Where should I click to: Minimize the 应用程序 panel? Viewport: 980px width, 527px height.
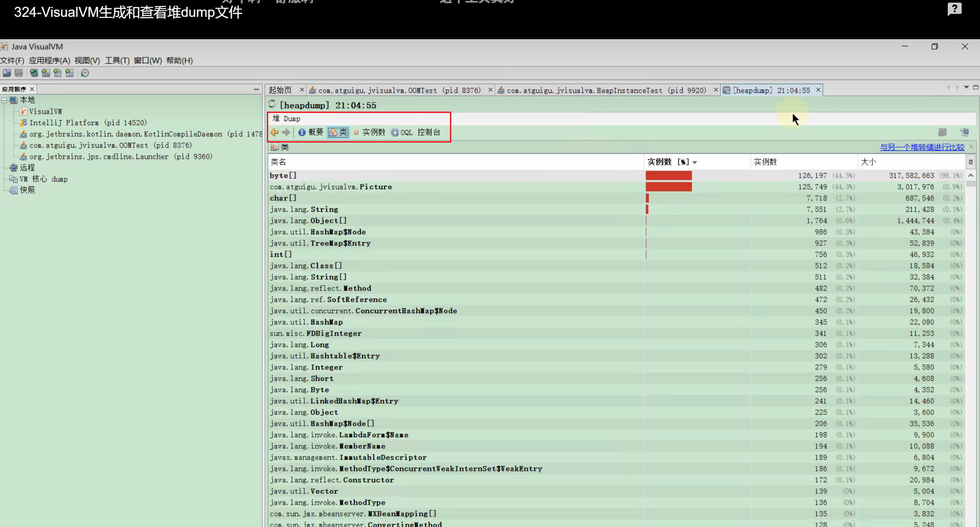coord(256,89)
